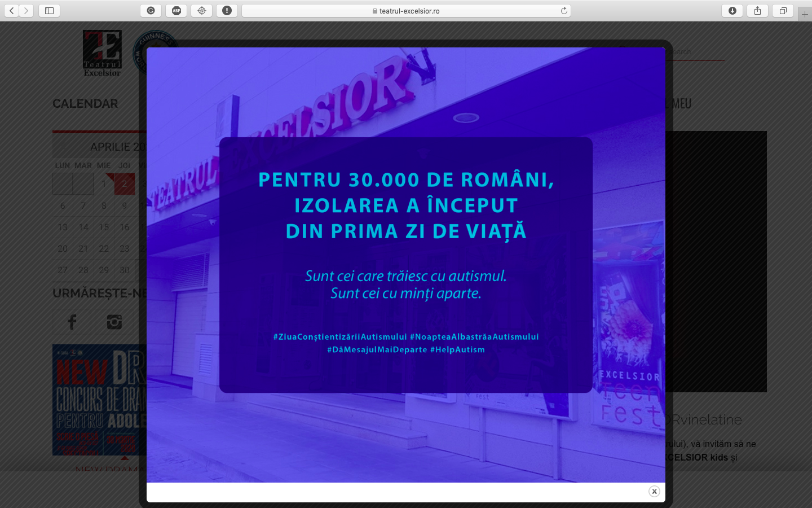Screen dimensions: 812x508
Task: Open a new Safari tab
Action: (x=805, y=14)
